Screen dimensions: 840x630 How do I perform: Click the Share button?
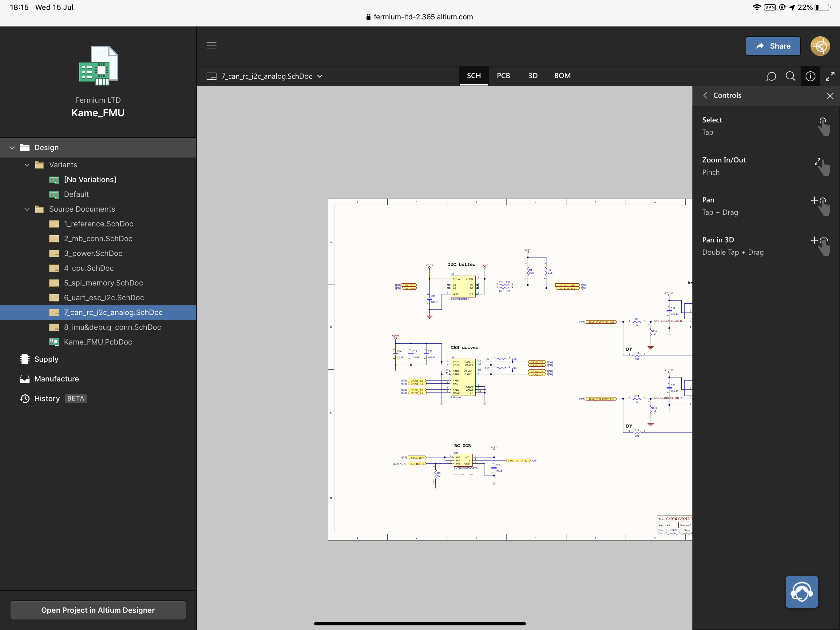click(773, 46)
